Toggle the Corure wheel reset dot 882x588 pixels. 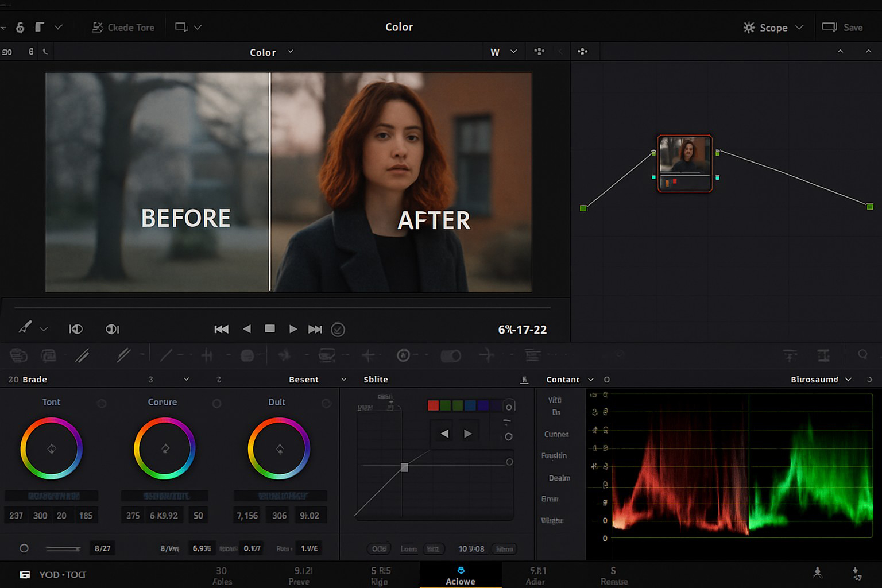[x=216, y=403]
